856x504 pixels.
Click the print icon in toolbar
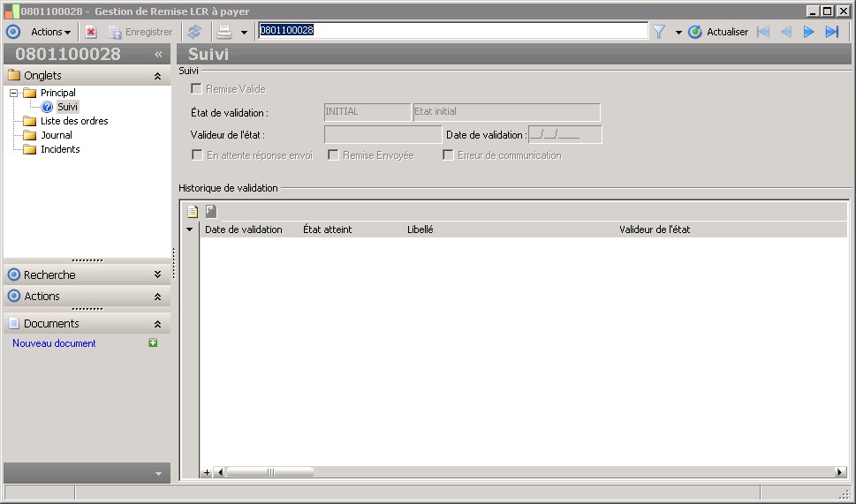[x=224, y=32]
